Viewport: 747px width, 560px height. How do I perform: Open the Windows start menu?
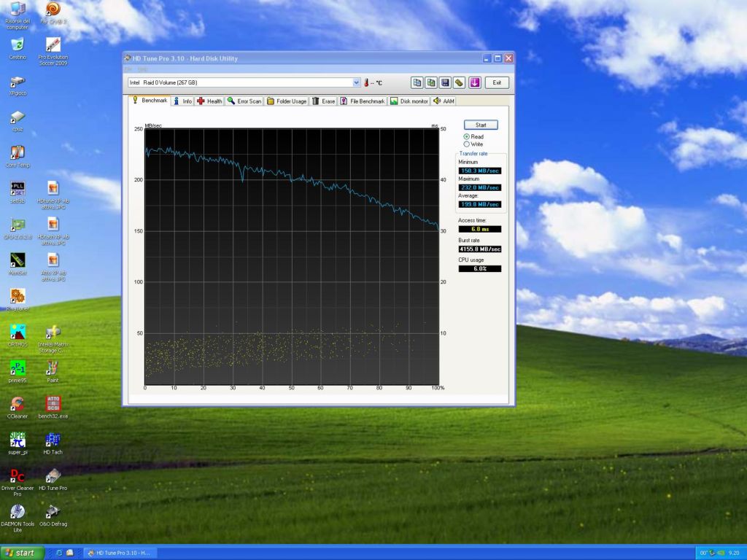pyautogui.click(x=22, y=553)
